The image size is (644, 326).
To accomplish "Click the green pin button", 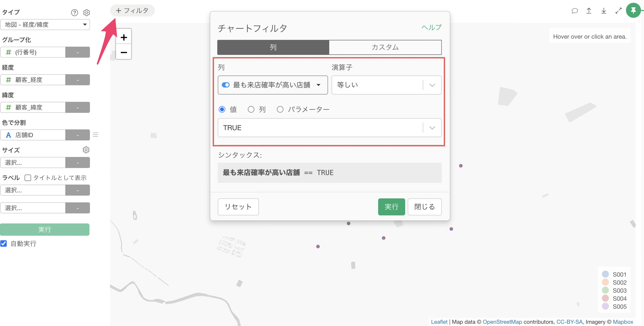I will coord(633,11).
